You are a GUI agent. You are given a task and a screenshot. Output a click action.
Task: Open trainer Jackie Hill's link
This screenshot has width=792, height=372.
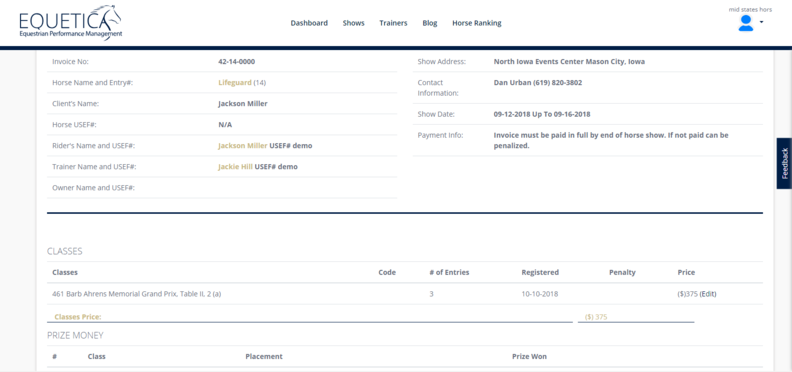[235, 166]
